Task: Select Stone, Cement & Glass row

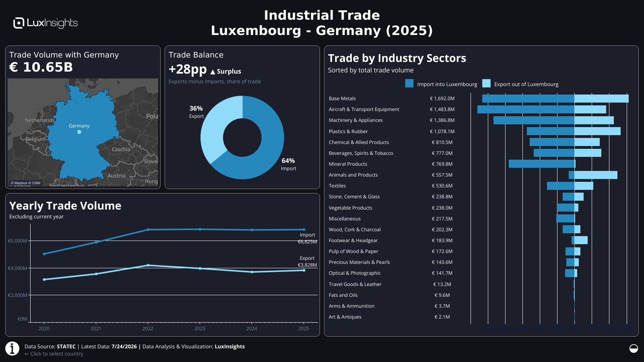Action: 479,197
